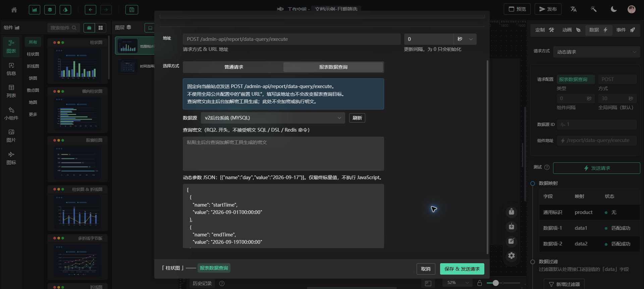The image size is (644, 289).
Task: Click the import download floating icon
Action: click(512, 227)
